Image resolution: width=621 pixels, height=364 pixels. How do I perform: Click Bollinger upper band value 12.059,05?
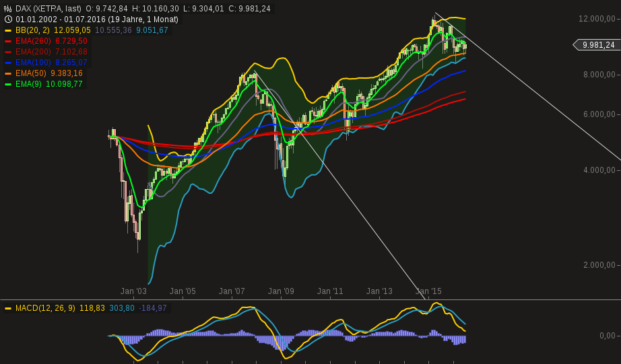(x=72, y=30)
